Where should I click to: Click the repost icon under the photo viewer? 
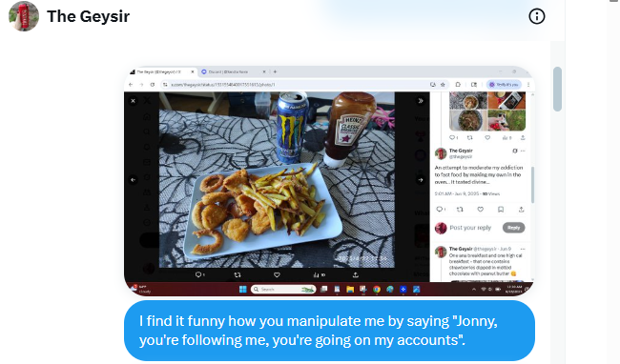pos(238,274)
